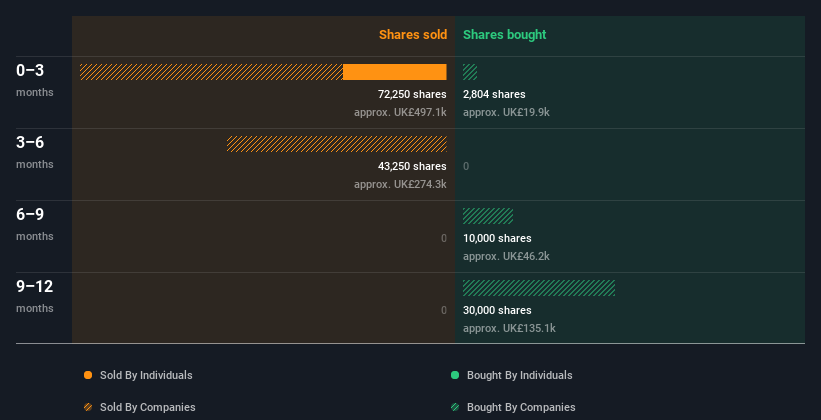Select the Sold By Companies legend label
Image resolution: width=821 pixels, height=420 pixels.
(x=148, y=407)
